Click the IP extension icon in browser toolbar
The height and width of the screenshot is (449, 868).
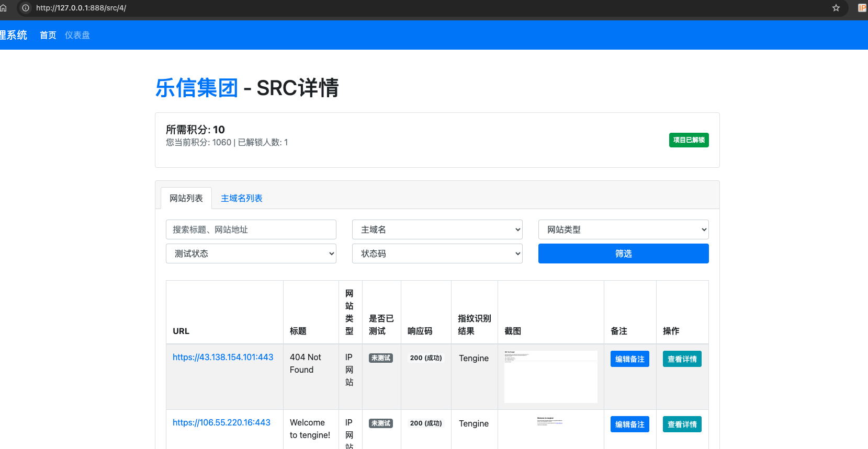[862, 8]
